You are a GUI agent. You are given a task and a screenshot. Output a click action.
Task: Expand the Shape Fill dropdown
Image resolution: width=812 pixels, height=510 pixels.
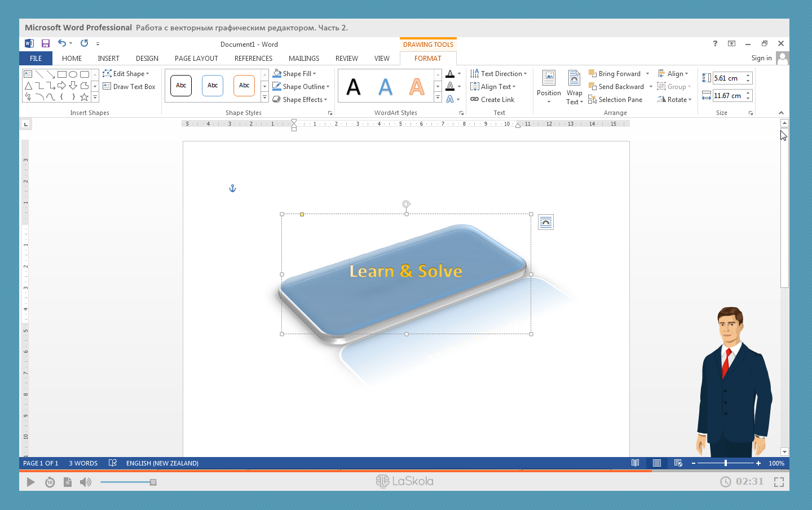coord(315,74)
